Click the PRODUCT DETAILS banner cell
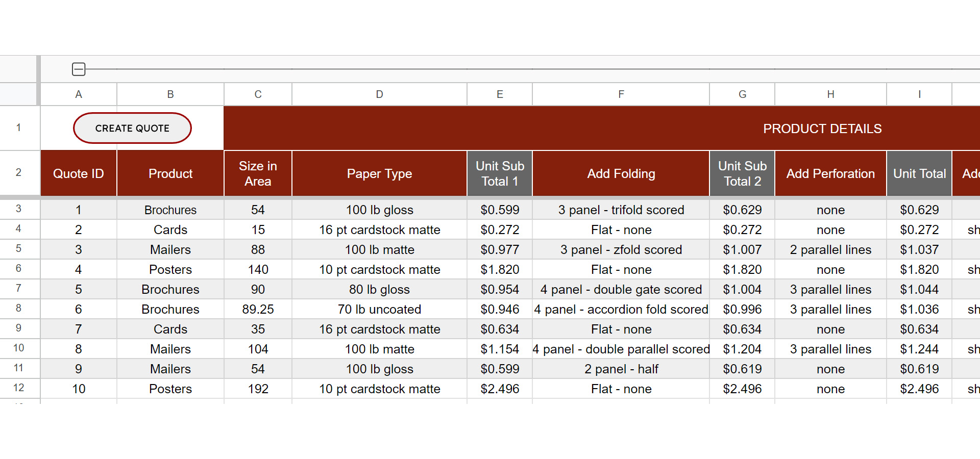 (822, 129)
